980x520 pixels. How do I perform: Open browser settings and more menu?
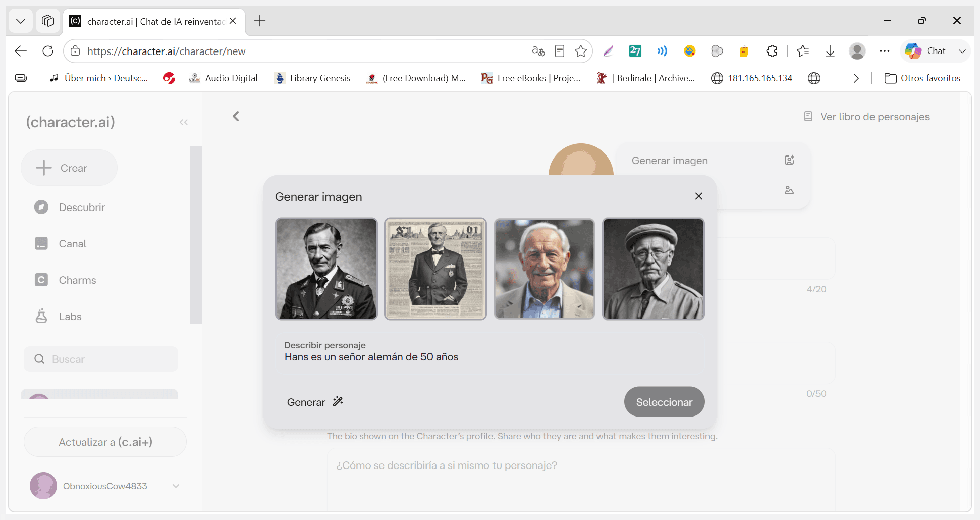tap(884, 51)
